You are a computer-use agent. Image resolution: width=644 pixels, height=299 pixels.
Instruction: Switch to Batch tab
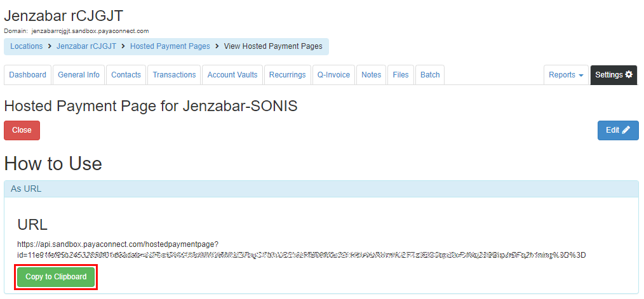(430, 75)
